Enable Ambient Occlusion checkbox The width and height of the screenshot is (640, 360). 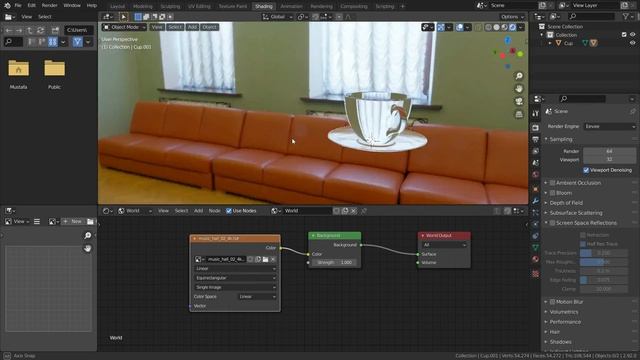tap(552, 183)
